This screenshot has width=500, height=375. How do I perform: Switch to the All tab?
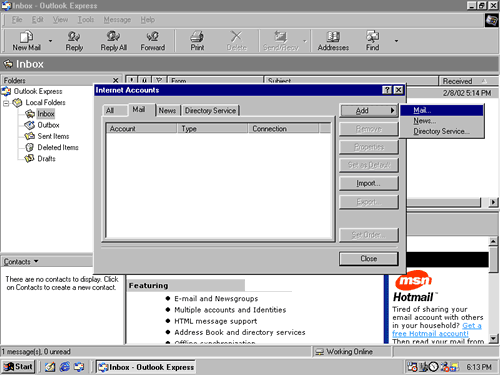(110, 111)
